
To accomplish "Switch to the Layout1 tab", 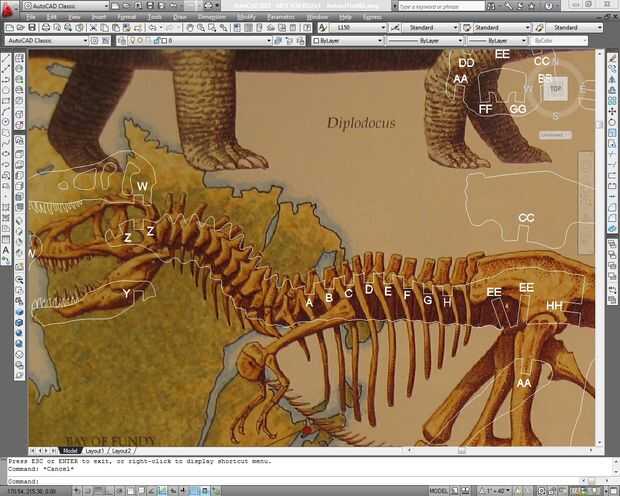I will [x=95, y=451].
